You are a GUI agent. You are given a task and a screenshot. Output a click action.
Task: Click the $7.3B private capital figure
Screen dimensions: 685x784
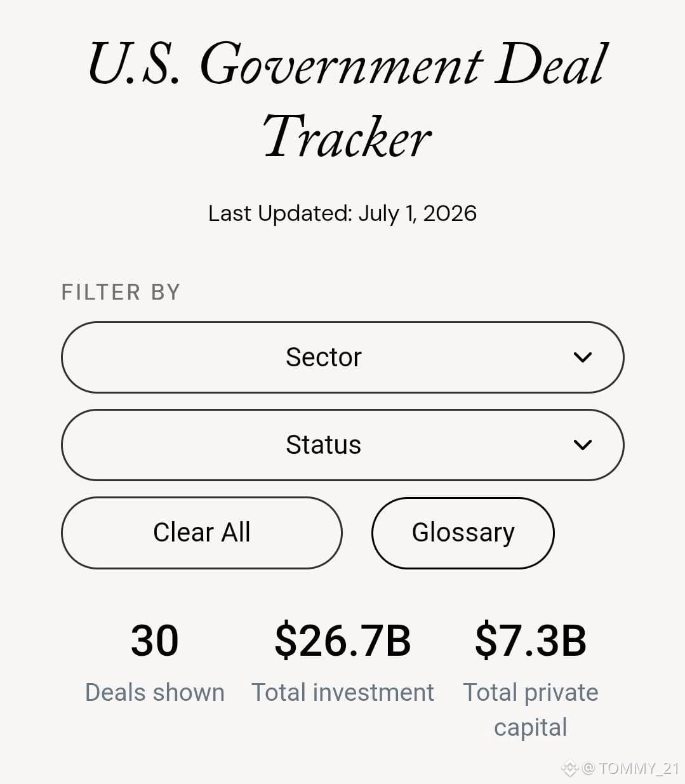click(530, 641)
